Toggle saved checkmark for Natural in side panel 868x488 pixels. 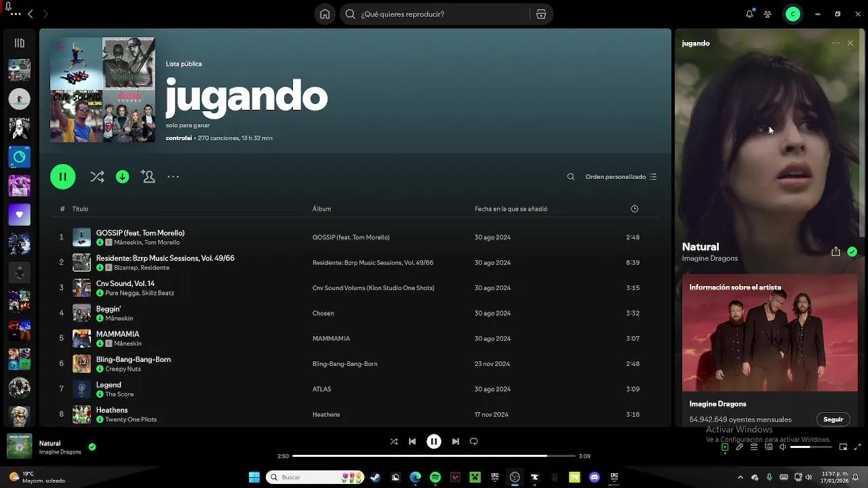point(852,251)
